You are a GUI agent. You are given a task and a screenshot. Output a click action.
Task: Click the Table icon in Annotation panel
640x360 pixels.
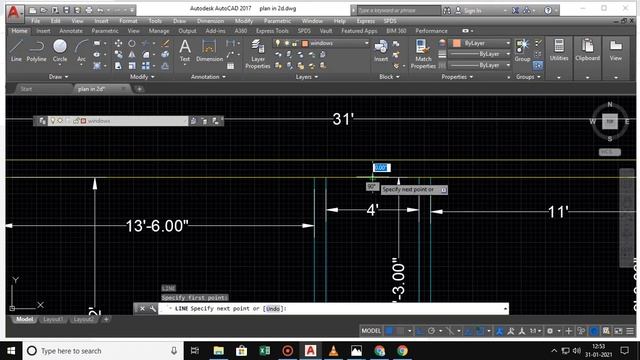pyautogui.click(x=231, y=66)
